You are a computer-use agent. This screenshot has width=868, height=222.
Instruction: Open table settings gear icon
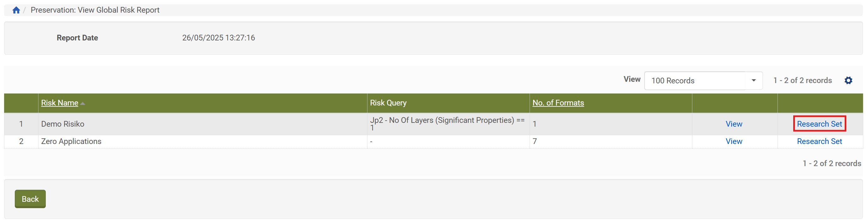(x=848, y=80)
